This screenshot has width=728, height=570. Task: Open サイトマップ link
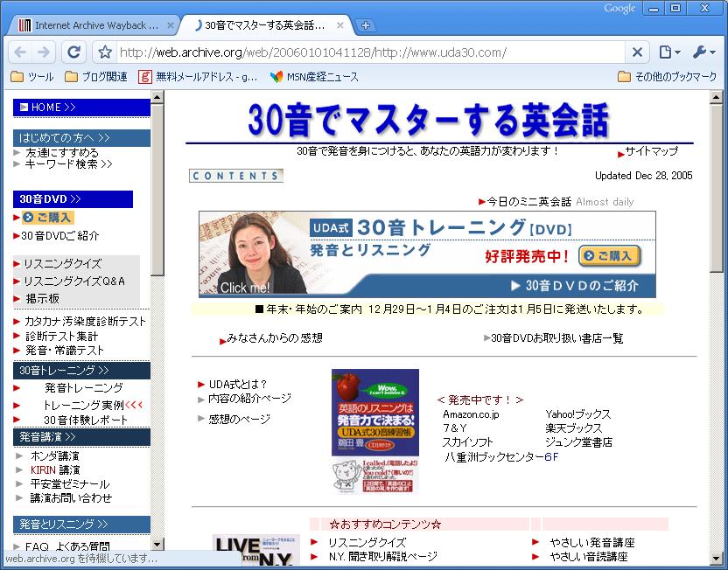(x=651, y=151)
